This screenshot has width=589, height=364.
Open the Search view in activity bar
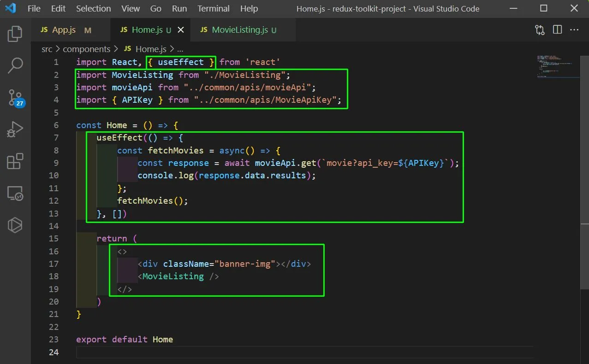(15, 65)
